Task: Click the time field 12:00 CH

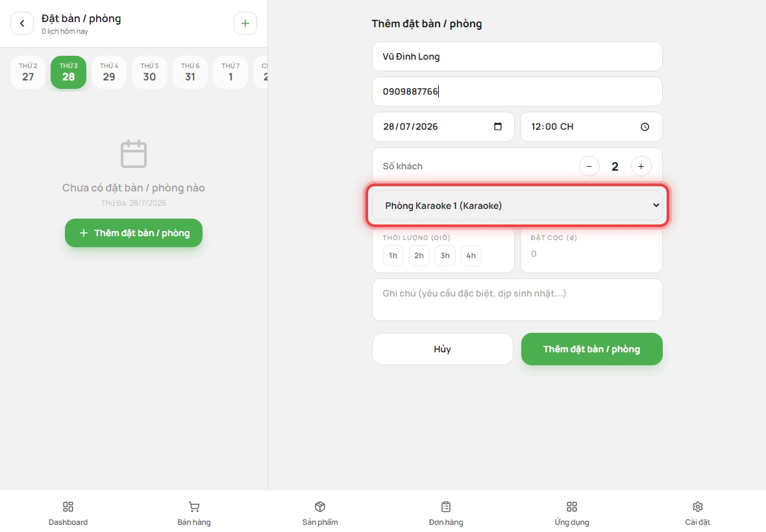Action: pyautogui.click(x=591, y=127)
